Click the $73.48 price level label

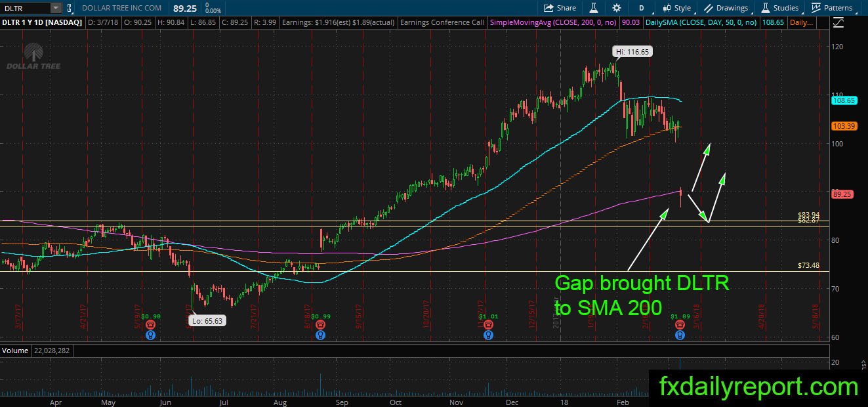[808, 265]
